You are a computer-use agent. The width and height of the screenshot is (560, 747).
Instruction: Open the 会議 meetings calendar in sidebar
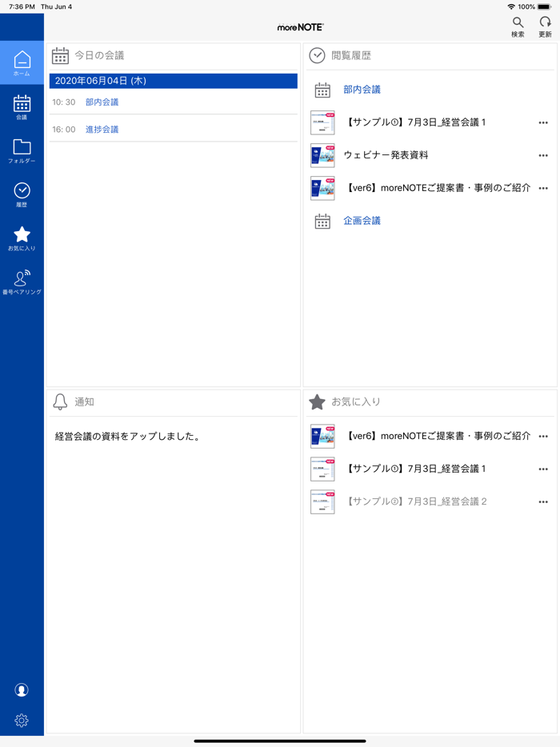pyautogui.click(x=22, y=106)
